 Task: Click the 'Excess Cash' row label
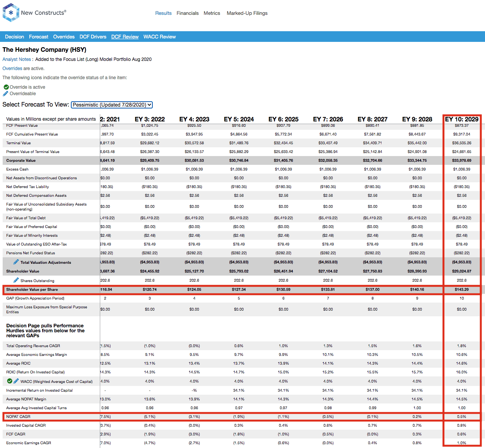[x=17, y=169]
